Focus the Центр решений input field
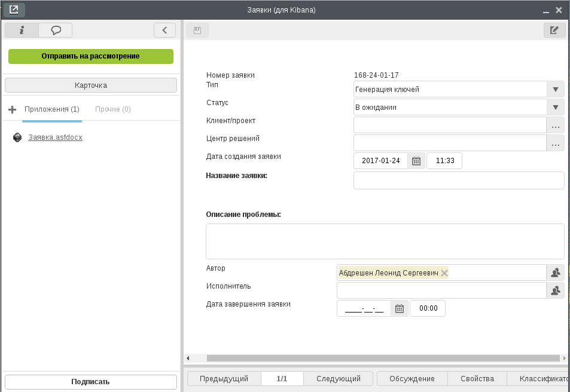Viewport: 570px width, 392px height. coord(450,143)
